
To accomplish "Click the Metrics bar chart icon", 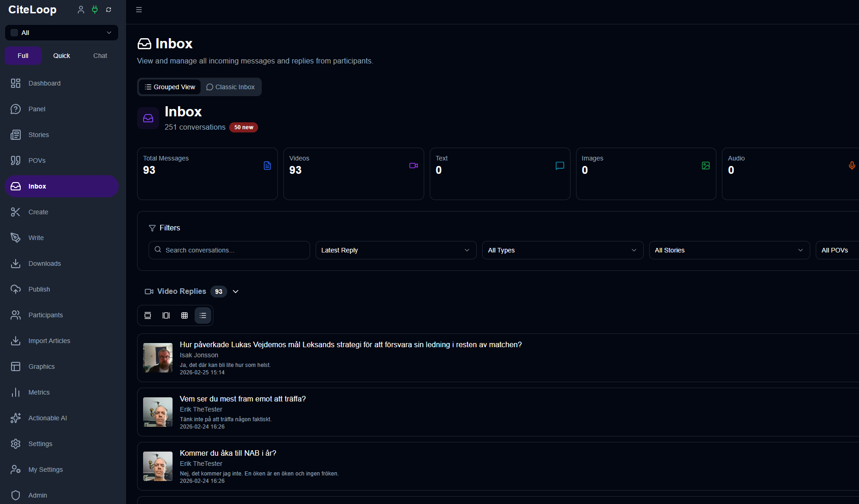I will click(16, 392).
